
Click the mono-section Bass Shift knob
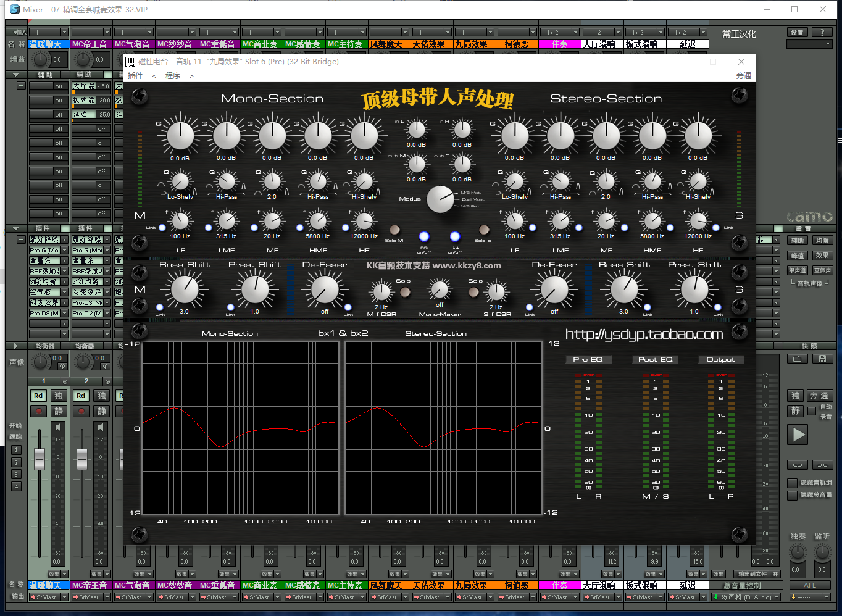185,289
